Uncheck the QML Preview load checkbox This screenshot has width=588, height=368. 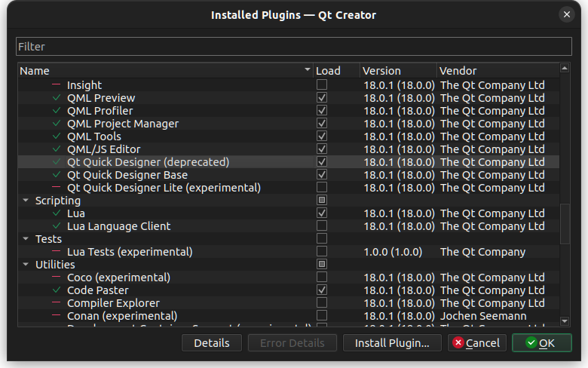[322, 97]
